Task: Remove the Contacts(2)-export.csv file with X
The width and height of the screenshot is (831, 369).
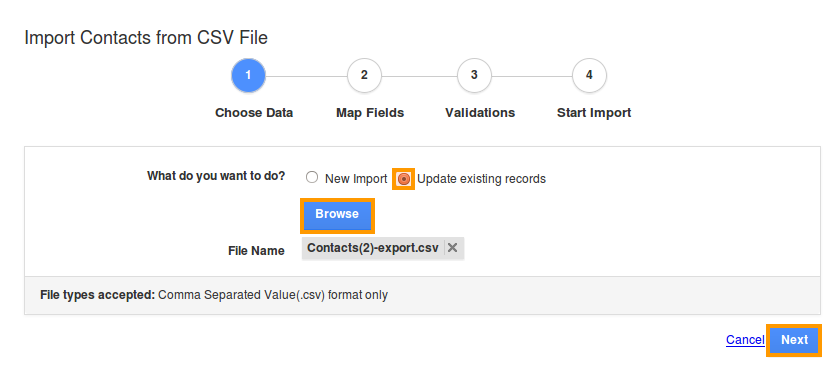Action: [452, 248]
